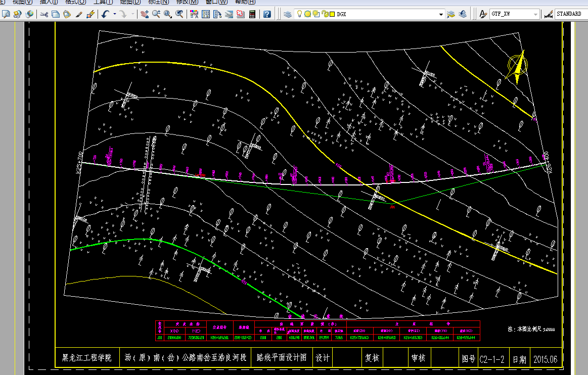This screenshot has width=588, height=375.
Task: Select the date 2015.06 text
Action: pyautogui.click(x=545, y=359)
